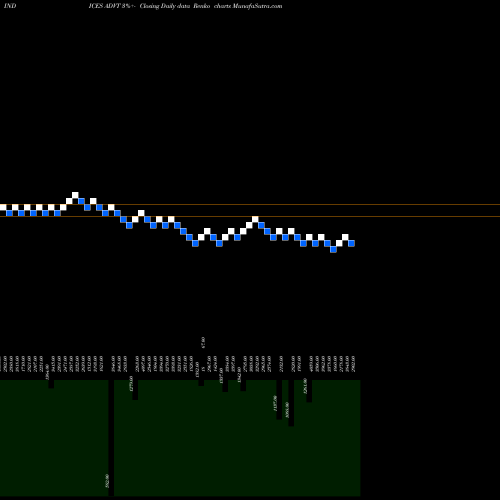Screen dimensions: 500x500
Task: Click the "Closing Daily data" header text
Action: point(165,6)
